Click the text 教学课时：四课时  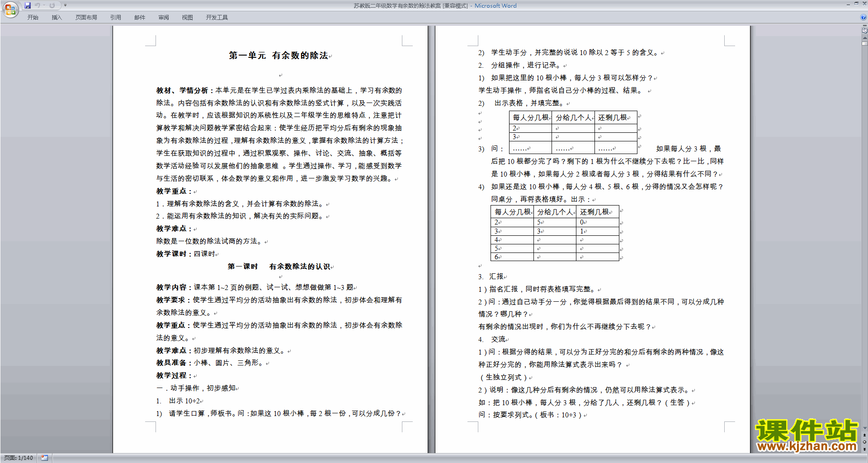(x=185, y=254)
